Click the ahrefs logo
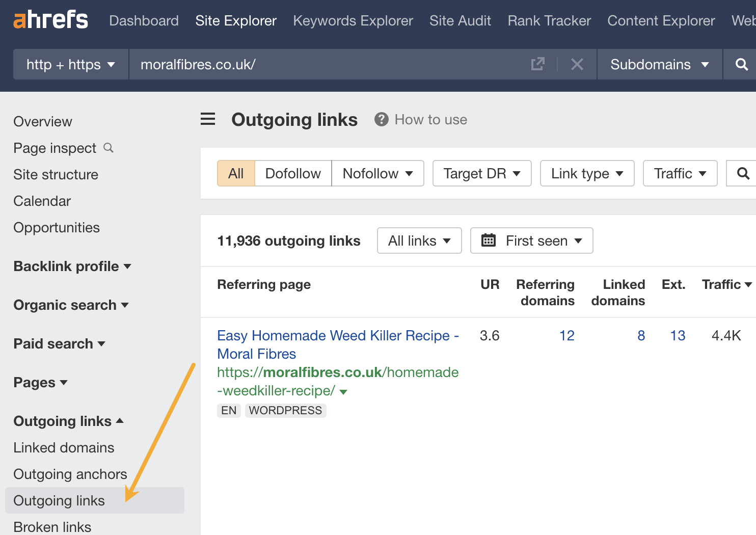 pos(50,19)
